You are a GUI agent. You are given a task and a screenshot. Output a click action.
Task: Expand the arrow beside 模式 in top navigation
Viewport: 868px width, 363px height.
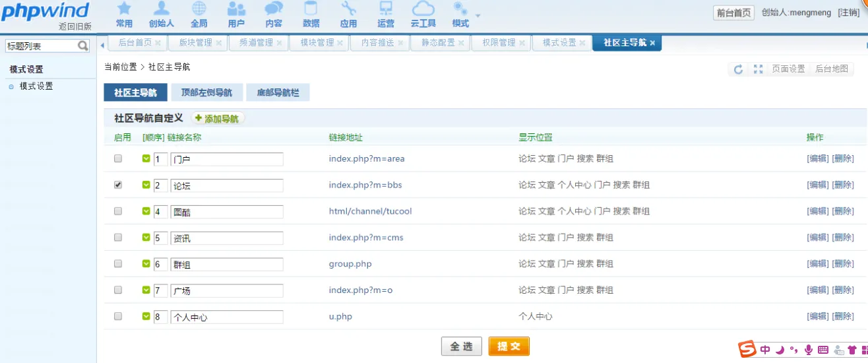click(x=478, y=15)
